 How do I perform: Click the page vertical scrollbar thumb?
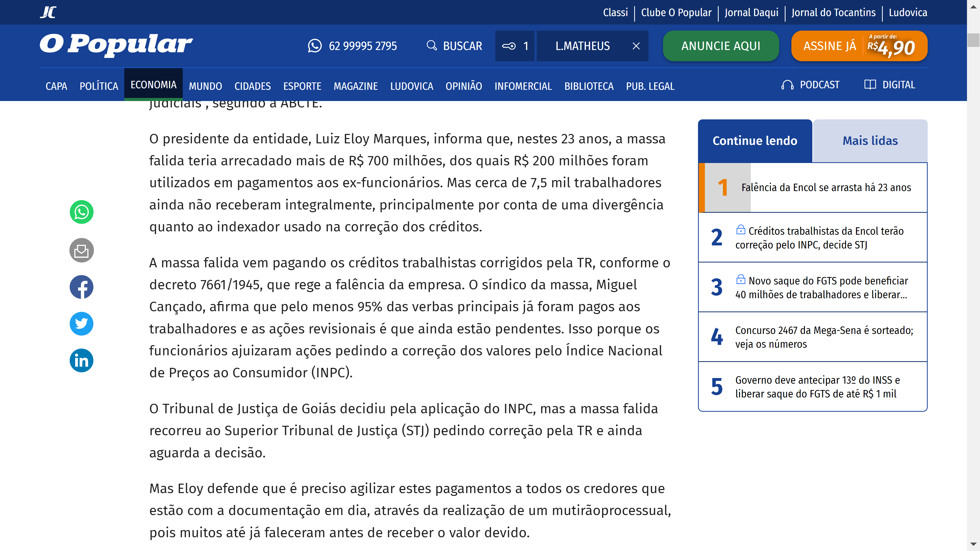(x=973, y=40)
